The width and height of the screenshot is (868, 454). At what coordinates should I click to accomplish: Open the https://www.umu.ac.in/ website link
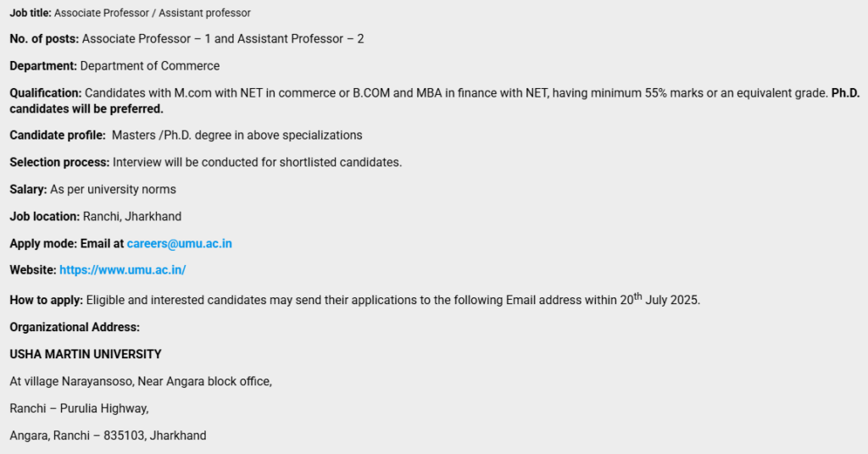tap(122, 270)
